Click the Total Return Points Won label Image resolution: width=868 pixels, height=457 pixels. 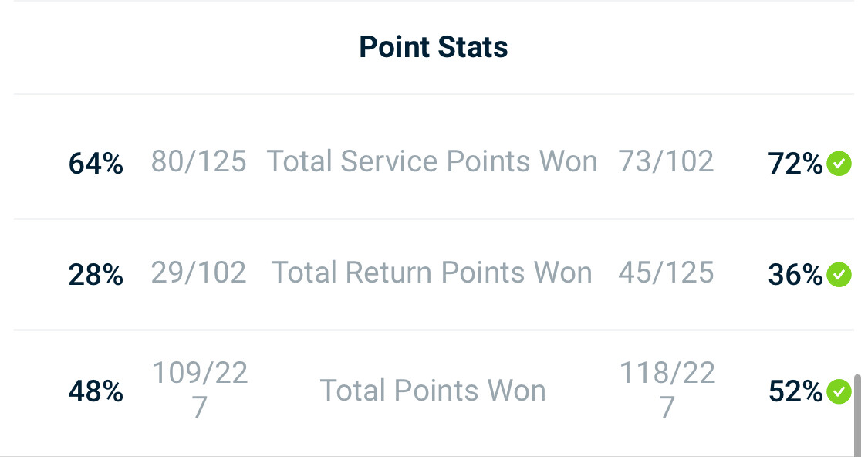pos(432,272)
